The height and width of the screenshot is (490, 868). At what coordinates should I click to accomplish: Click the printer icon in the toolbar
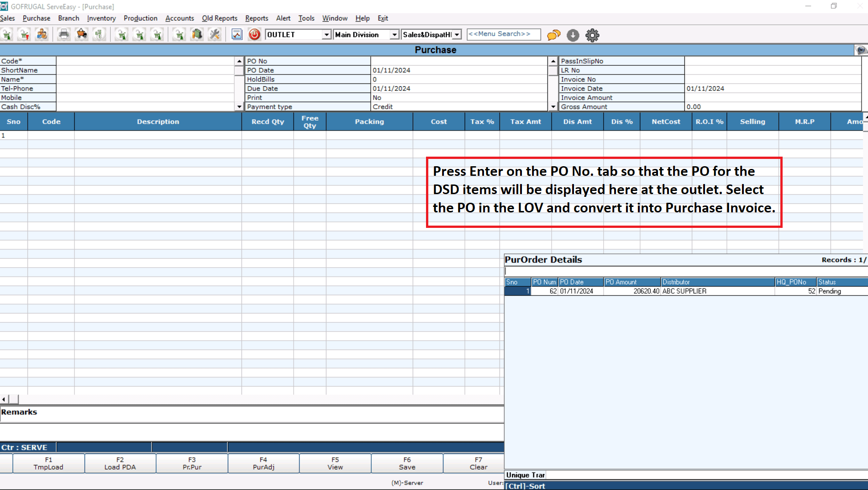coord(64,34)
